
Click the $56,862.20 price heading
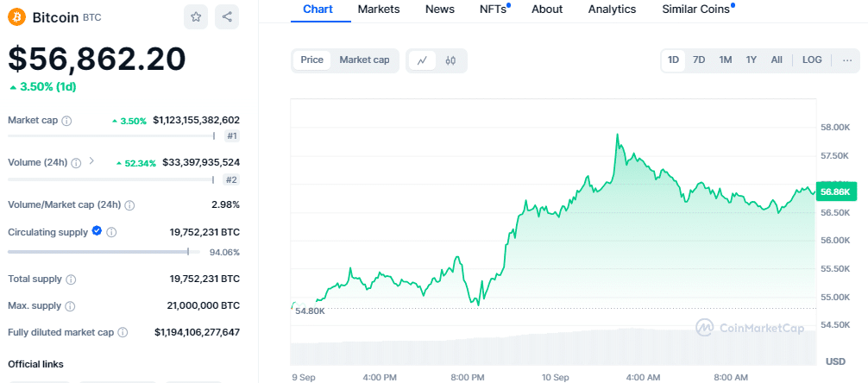(97, 59)
